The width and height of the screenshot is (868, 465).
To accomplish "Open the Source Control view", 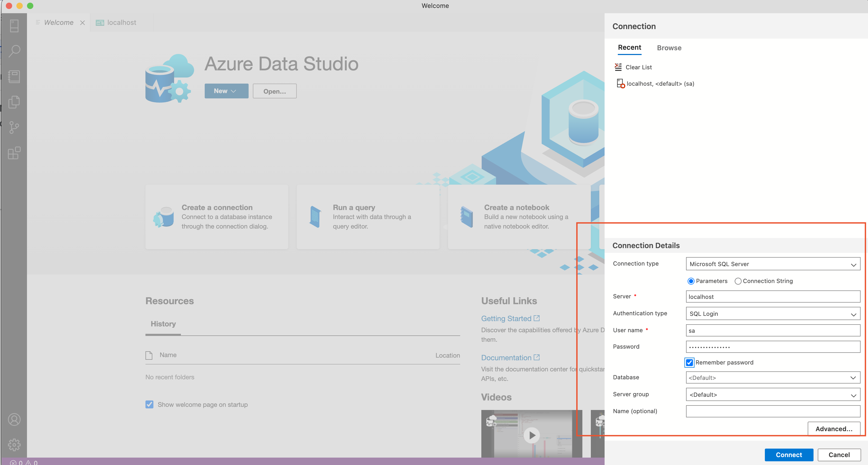I will tap(14, 127).
